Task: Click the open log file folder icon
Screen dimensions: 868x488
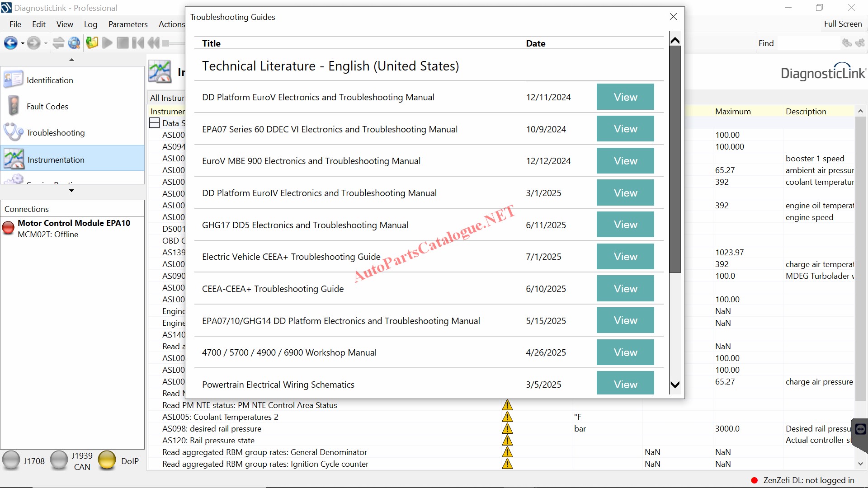Action: point(92,43)
